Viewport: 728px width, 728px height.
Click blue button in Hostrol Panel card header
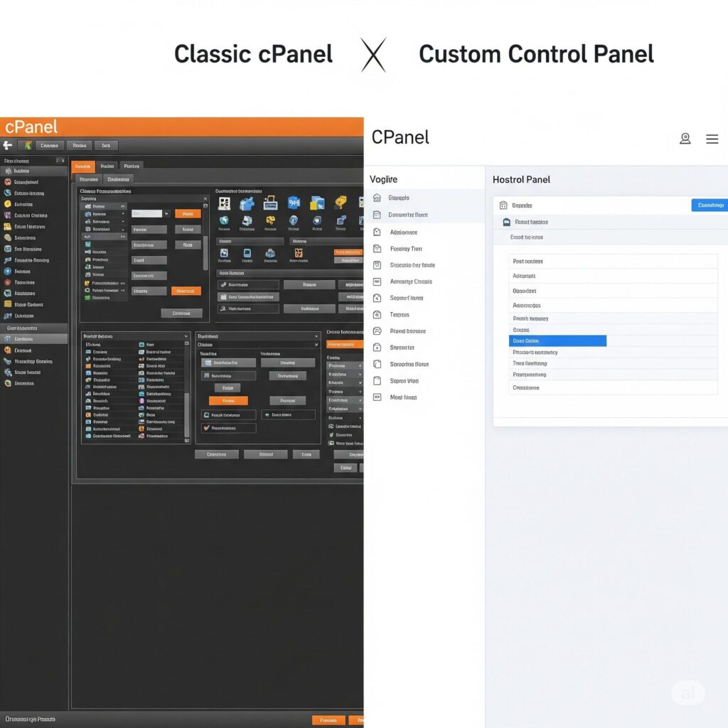710,205
